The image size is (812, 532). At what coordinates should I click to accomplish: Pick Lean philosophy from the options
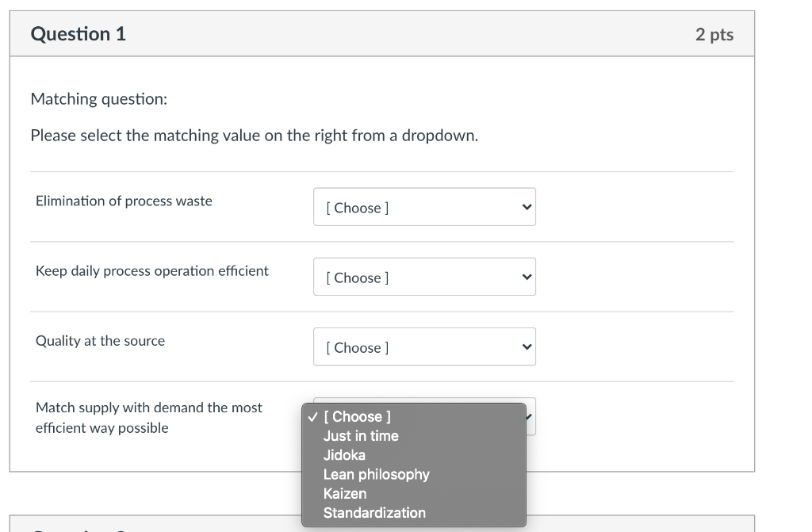tap(376, 474)
